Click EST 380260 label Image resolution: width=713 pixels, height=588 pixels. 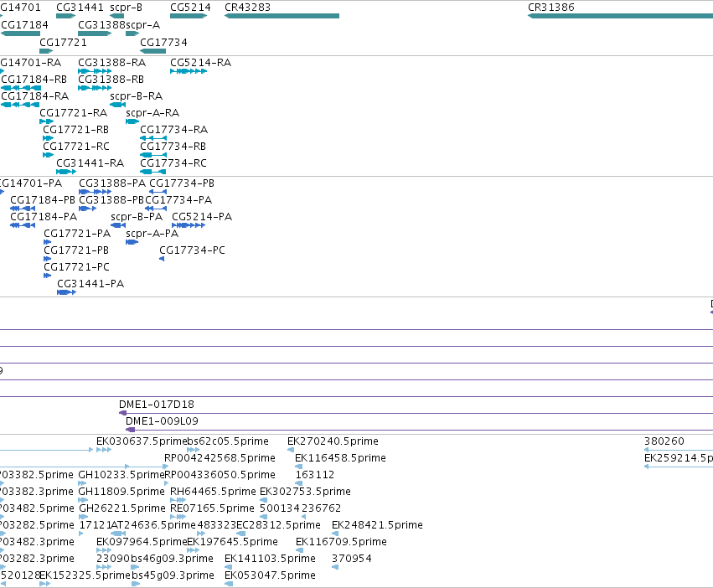(x=664, y=441)
